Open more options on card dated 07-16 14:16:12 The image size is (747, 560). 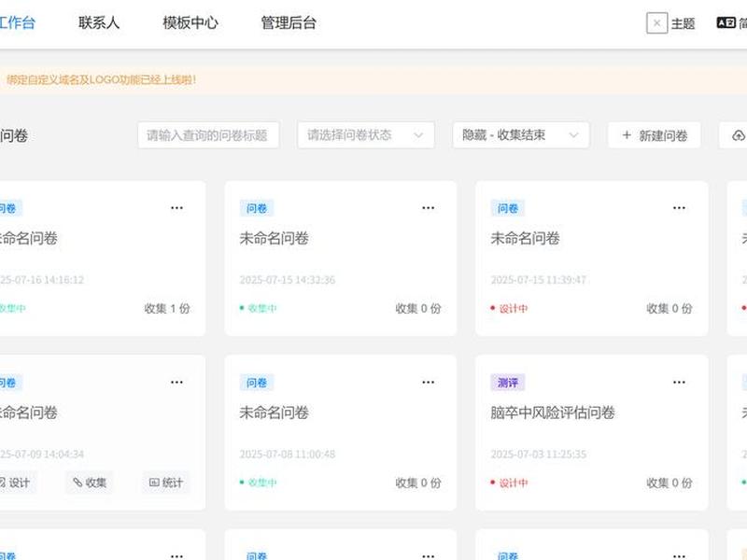point(176,207)
